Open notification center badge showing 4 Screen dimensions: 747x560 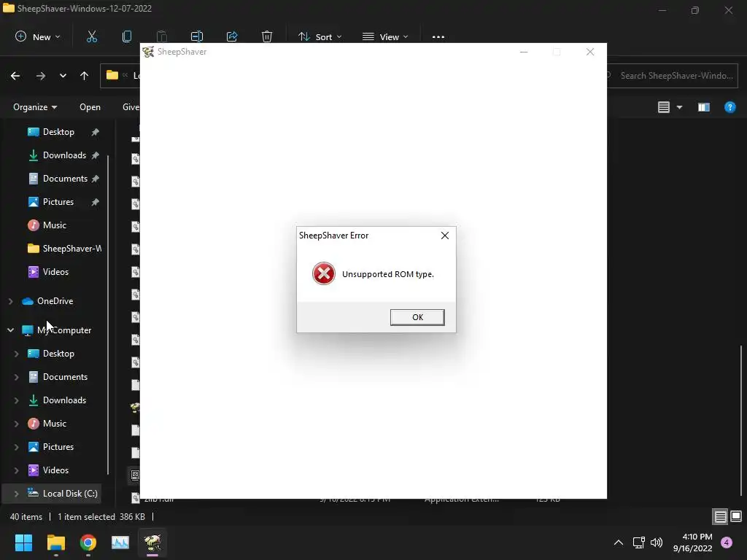[727, 542]
